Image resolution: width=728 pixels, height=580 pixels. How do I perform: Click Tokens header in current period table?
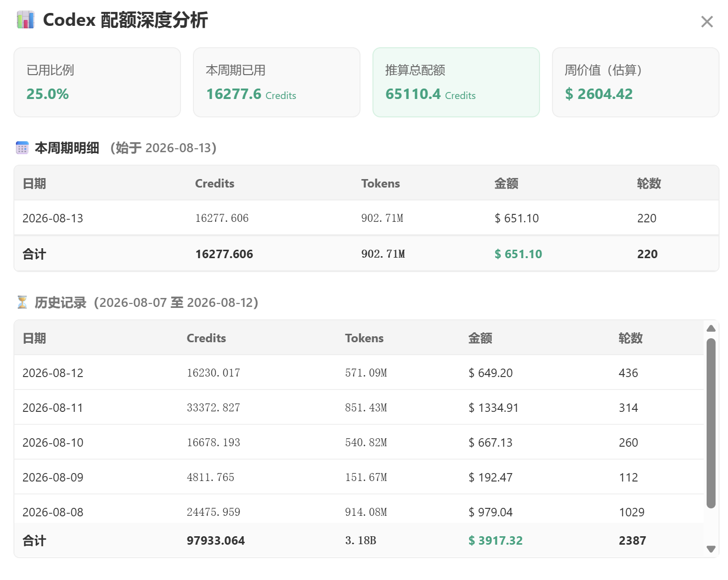click(380, 184)
